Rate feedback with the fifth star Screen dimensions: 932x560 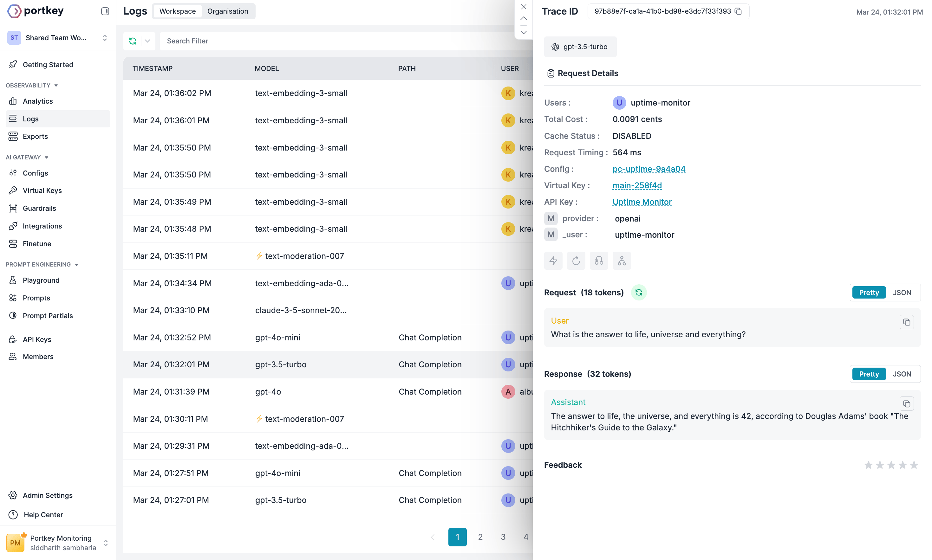coord(914,465)
